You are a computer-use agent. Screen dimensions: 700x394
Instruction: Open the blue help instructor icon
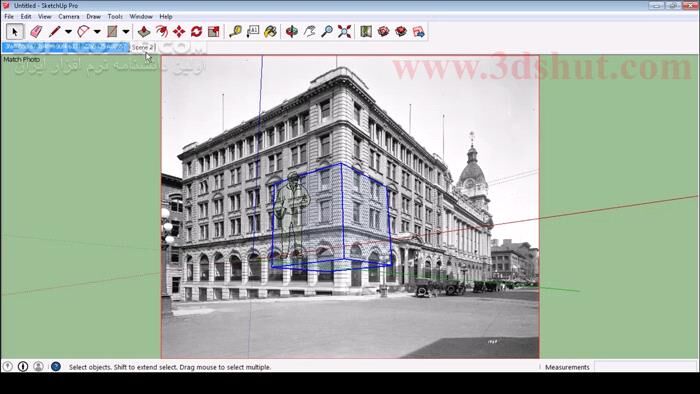coord(56,366)
